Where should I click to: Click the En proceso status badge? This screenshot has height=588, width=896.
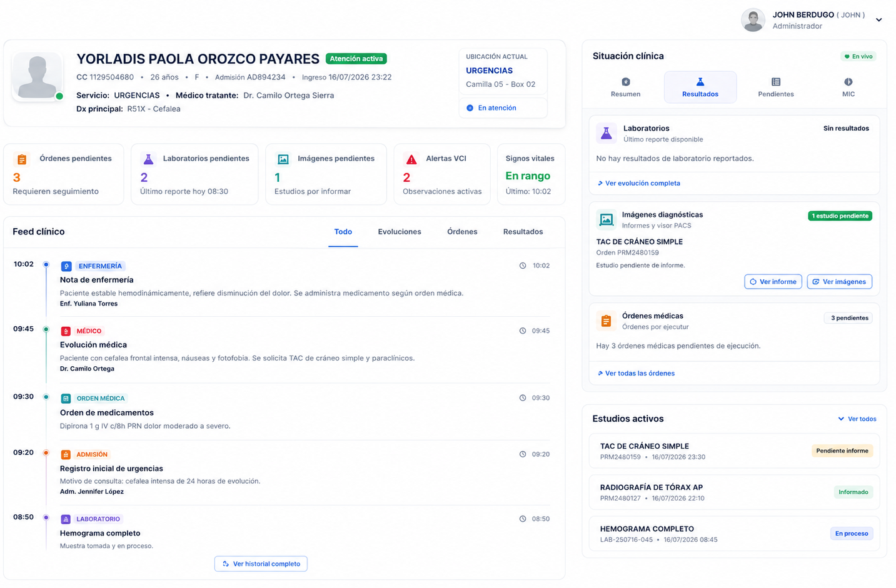(852, 533)
